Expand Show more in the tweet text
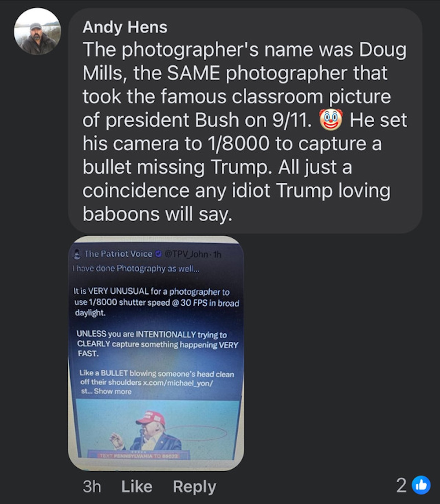The image size is (440, 504). click(x=113, y=391)
